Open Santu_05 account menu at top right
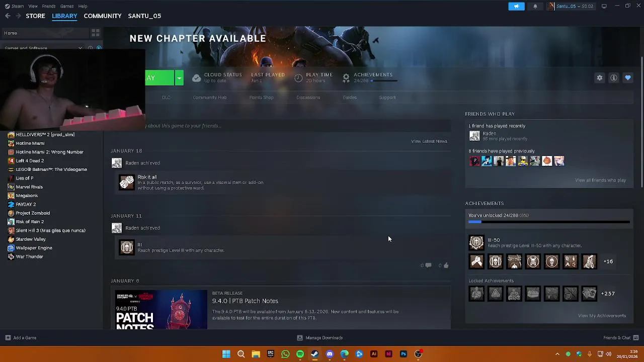This screenshot has height=362, width=644. (571, 6)
